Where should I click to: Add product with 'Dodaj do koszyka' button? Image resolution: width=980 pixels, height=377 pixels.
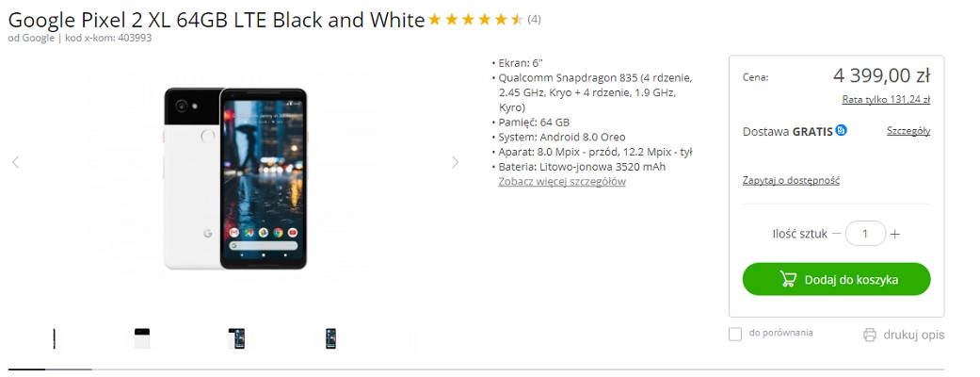836,279
